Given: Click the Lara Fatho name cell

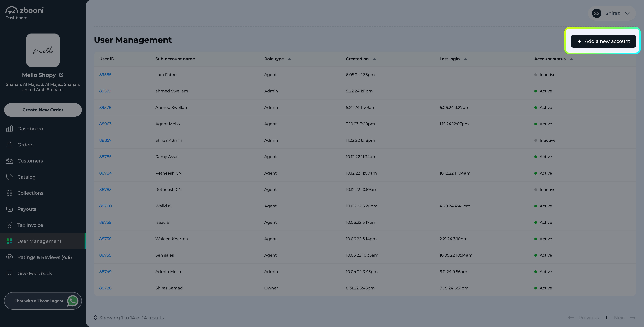Looking at the screenshot, I should pyautogui.click(x=166, y=75).
